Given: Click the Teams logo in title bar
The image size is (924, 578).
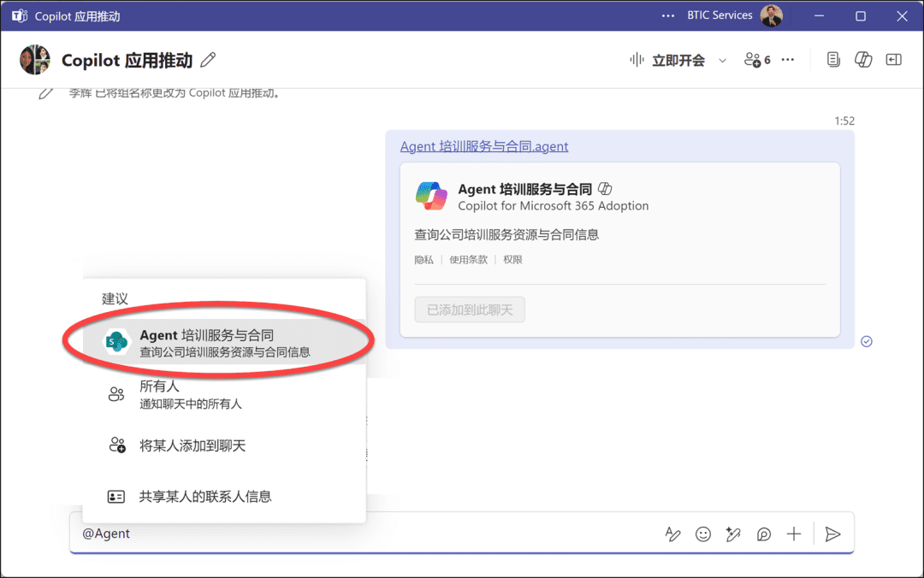Looking at the screenshot, I should [x=20, y=16].
